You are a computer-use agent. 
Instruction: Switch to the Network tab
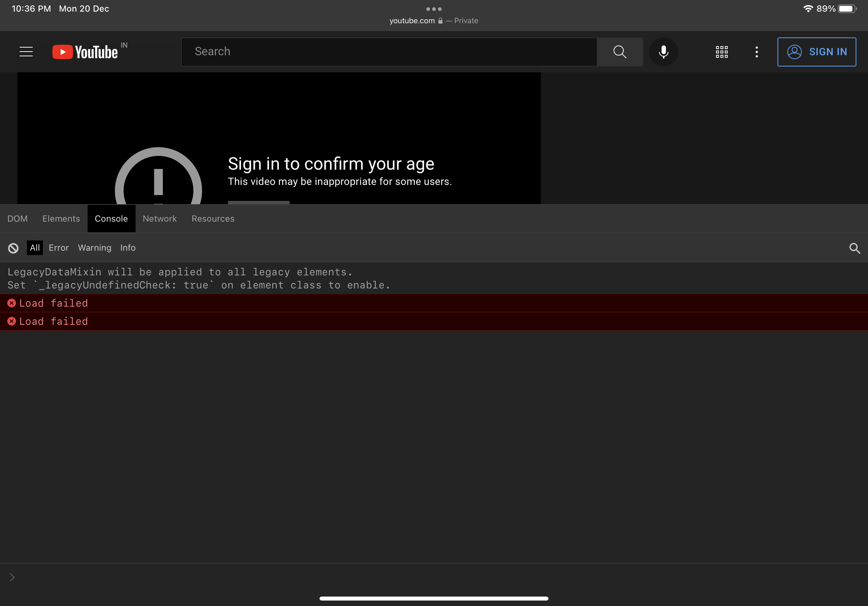pyautogui.click(x=160, y=218)
